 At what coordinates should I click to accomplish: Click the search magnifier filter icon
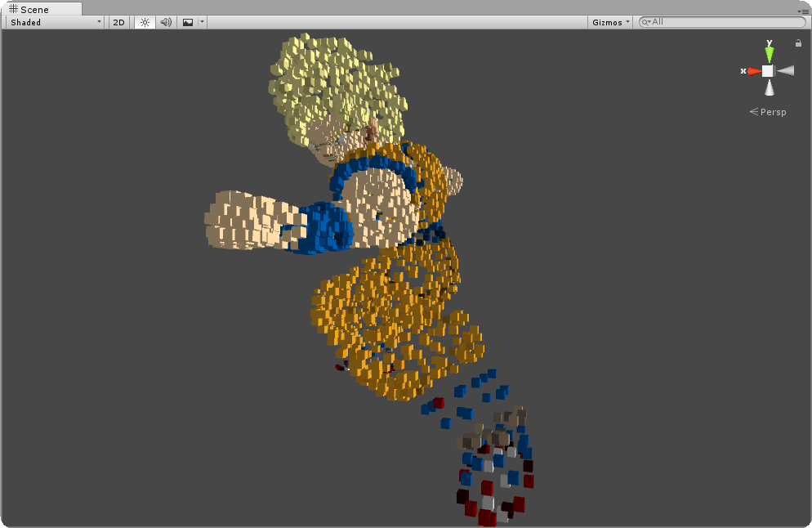(x=645, y=22)
